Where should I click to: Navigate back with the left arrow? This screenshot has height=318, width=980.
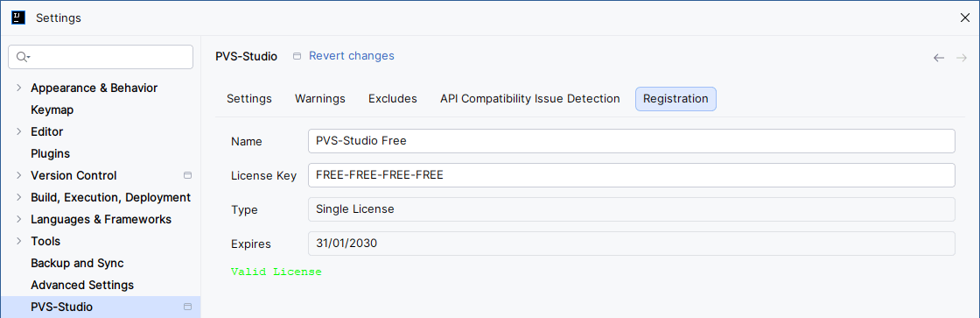coord(939,58)
